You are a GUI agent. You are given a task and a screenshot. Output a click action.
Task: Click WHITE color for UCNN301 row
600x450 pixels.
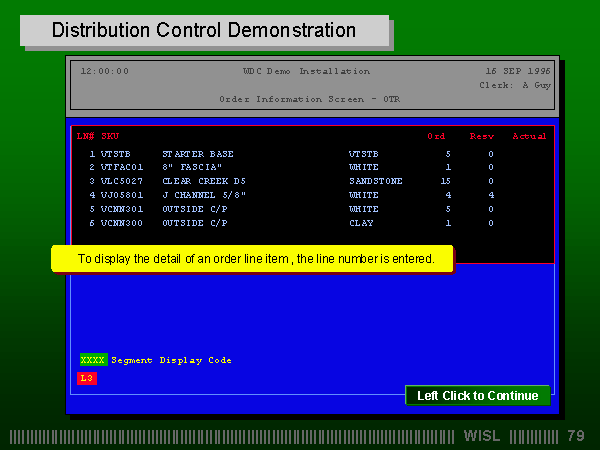click(364, 209)
